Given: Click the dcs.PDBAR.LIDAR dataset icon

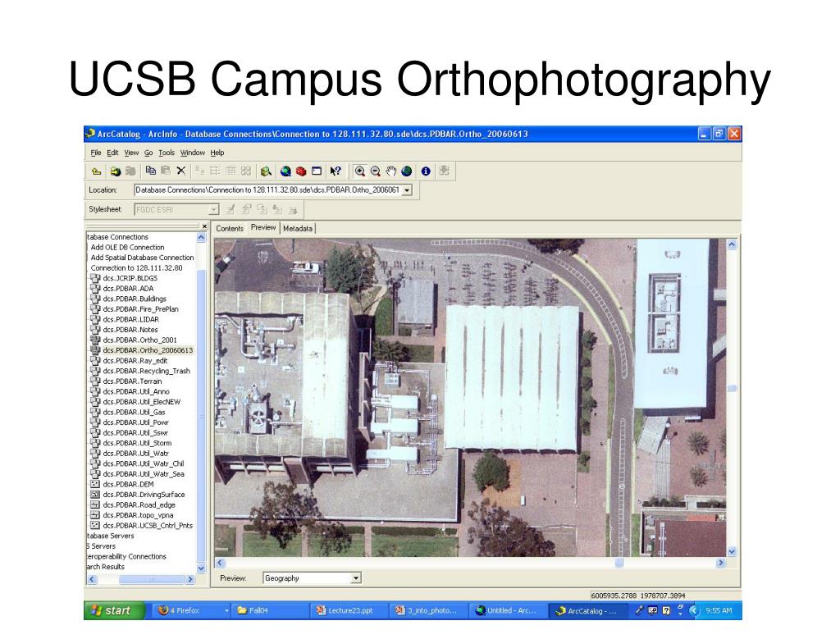Looking at the screenshot, I should (x=95, y=320).
